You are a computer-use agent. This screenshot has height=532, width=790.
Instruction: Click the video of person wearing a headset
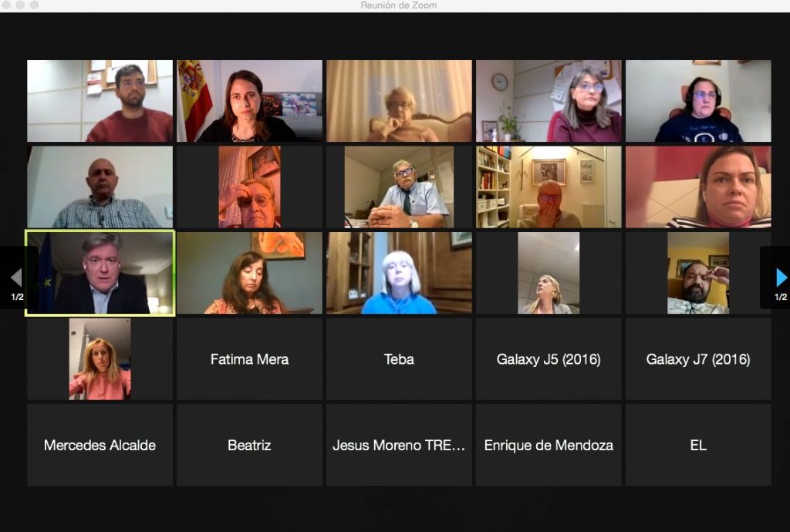[698, 101]
